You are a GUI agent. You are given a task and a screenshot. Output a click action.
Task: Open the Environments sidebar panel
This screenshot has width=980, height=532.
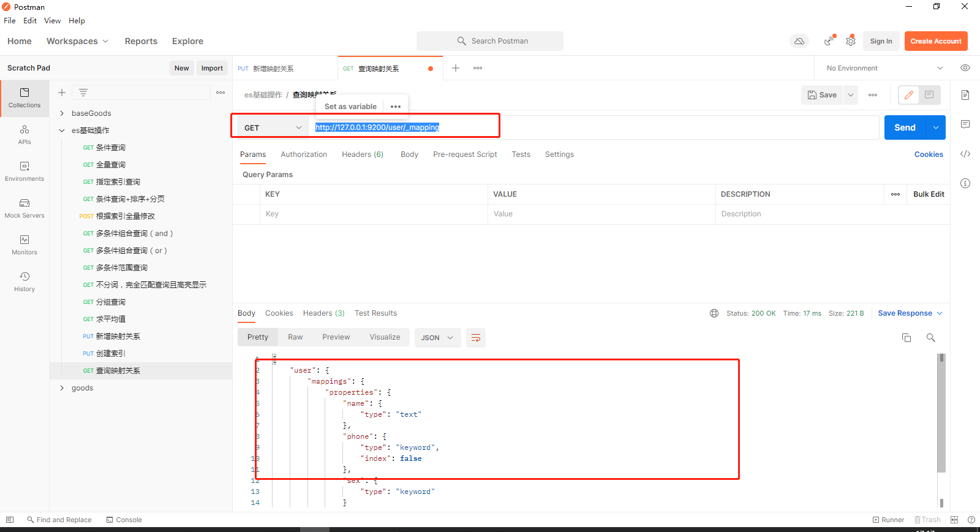[x=24, y=172]
